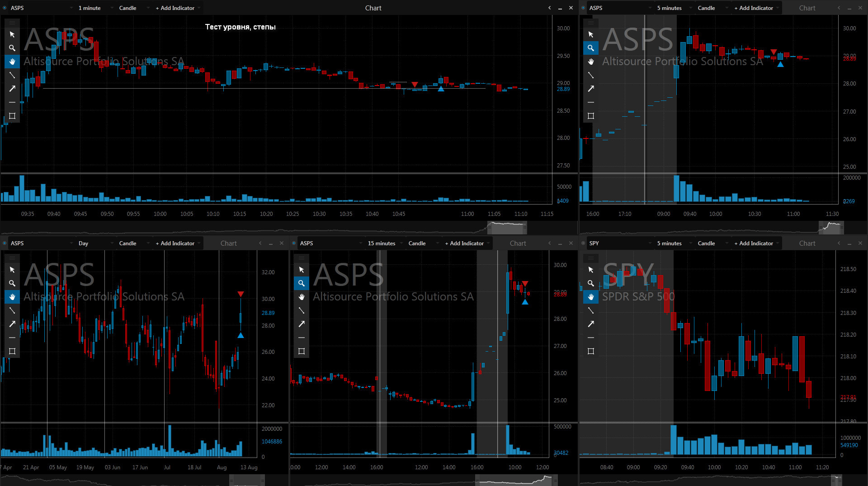Open SPY chart's 5 minutes timeframe dropdown
This screenshot has height=486, width=868.
675,243
